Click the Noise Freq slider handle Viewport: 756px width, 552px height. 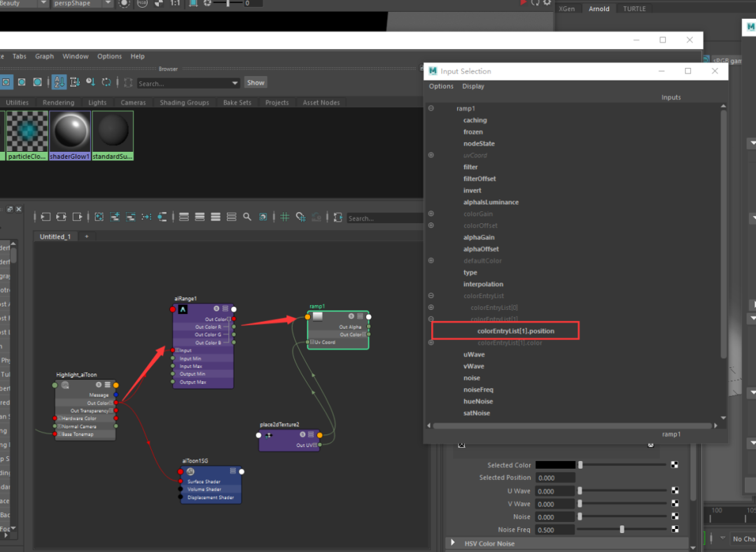[x=622, y=530]
